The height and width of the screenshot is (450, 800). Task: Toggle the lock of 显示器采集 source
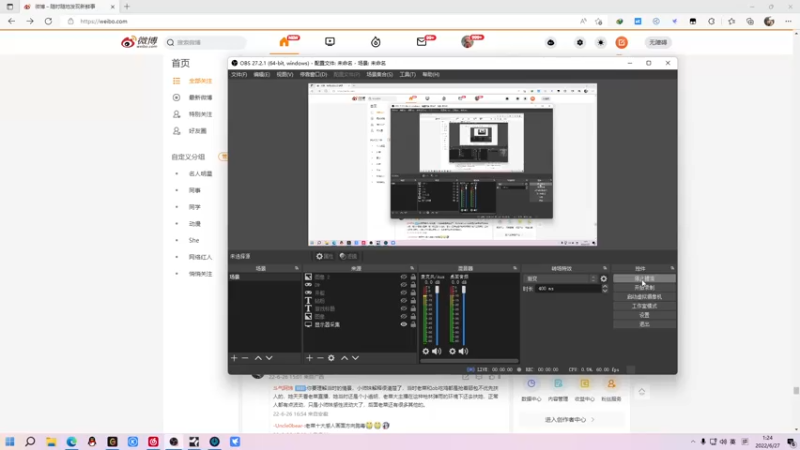[x=413, y=324]
